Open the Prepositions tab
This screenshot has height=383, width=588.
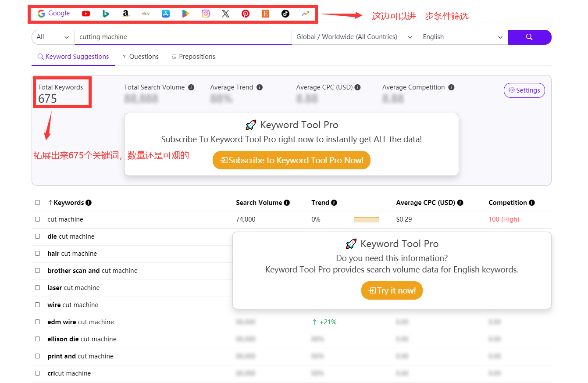click(x=193, y=57)
